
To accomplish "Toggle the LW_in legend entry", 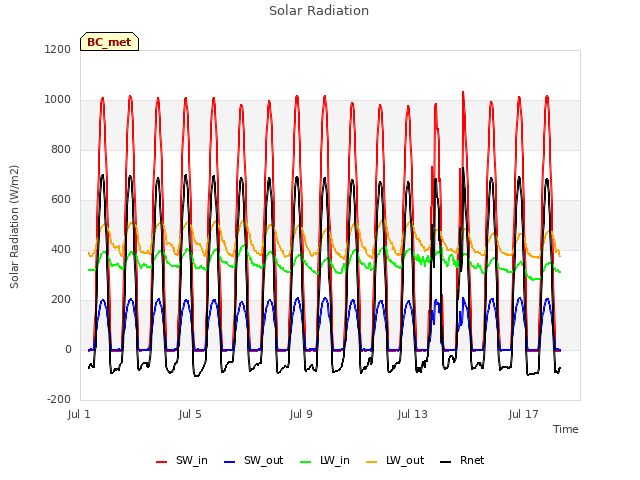I will point(325,461).
